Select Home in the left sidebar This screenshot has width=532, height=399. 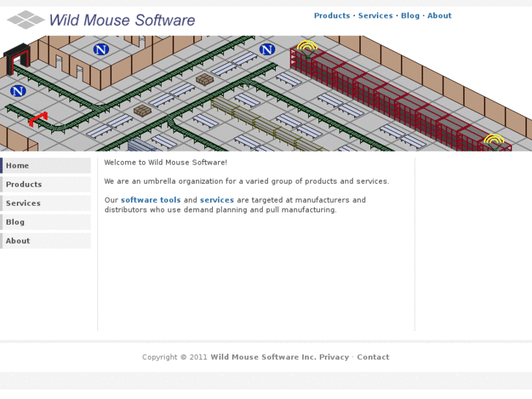click(45, 165)
